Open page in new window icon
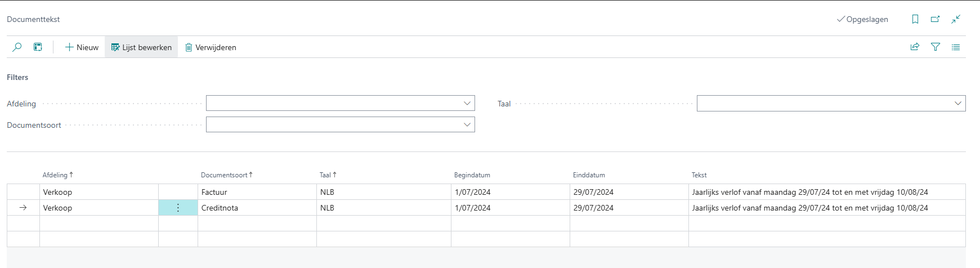Viewport: 980px width, 268px height. pyautogui.click(x=935, y=19)
